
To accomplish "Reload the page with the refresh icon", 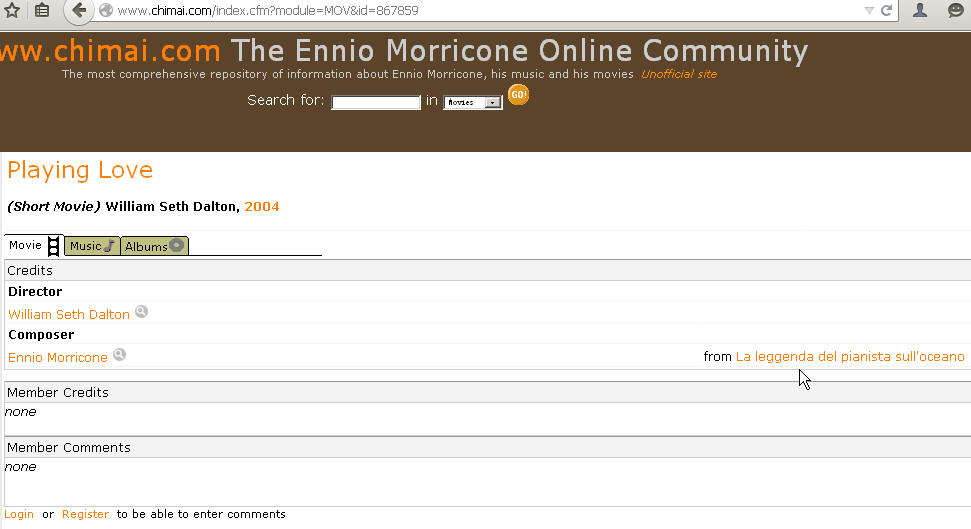I will pyautogui.click(x=886, y=10).
